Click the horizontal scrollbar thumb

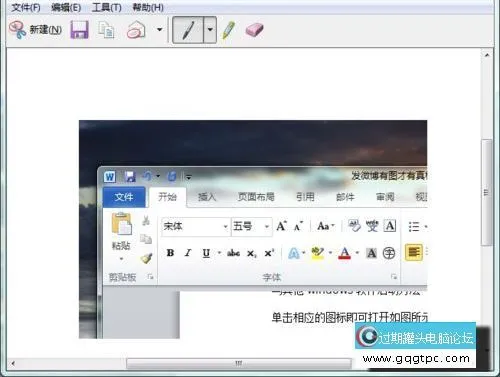(239, 363)
